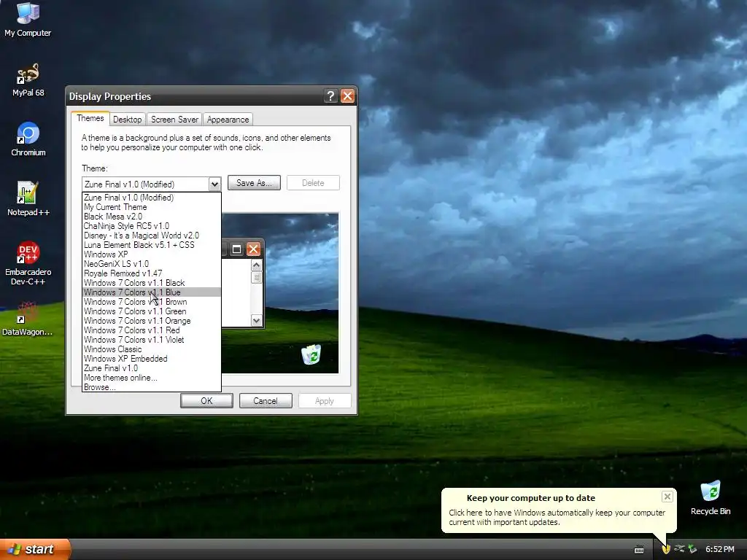
Task: Click the OK button
Action: tap(206, 401)
